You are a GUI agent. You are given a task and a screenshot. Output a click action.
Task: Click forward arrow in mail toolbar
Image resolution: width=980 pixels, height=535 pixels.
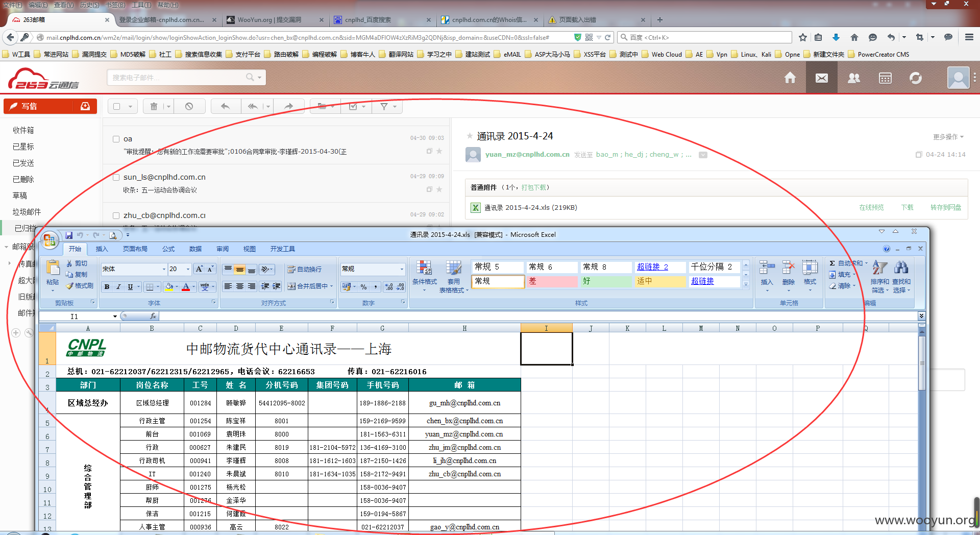(x=289, y=106)
